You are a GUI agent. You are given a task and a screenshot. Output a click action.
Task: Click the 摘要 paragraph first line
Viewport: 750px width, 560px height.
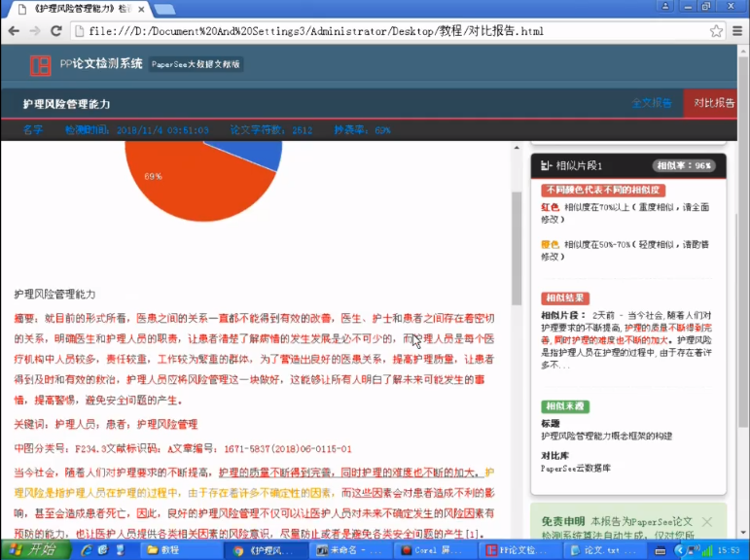pos(254,318)
